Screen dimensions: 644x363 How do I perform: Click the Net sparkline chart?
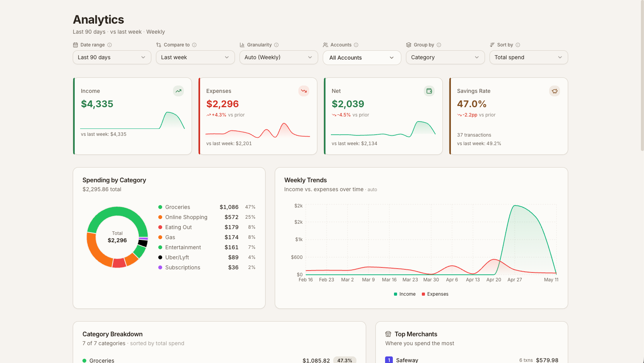tap(383, 129)
